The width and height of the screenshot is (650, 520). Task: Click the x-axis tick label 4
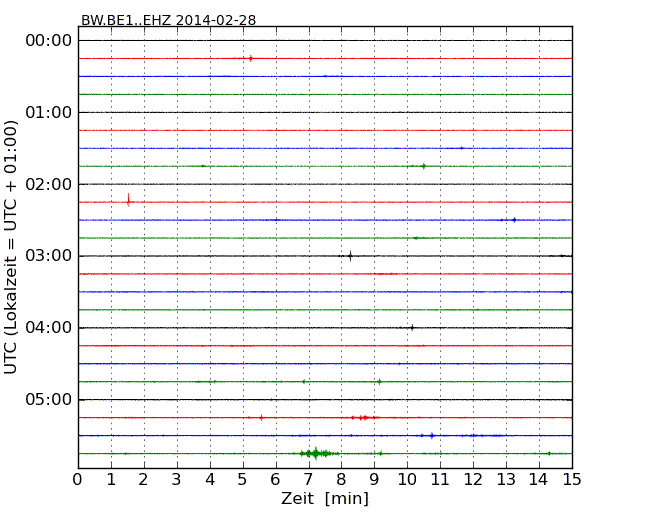pos(210,480)
